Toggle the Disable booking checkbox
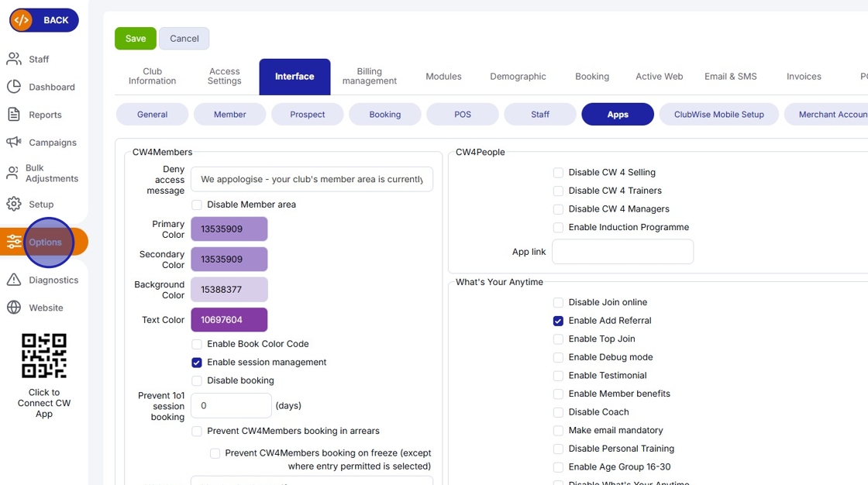The width and height of the screenshot is (868, 485). point(197,381)
